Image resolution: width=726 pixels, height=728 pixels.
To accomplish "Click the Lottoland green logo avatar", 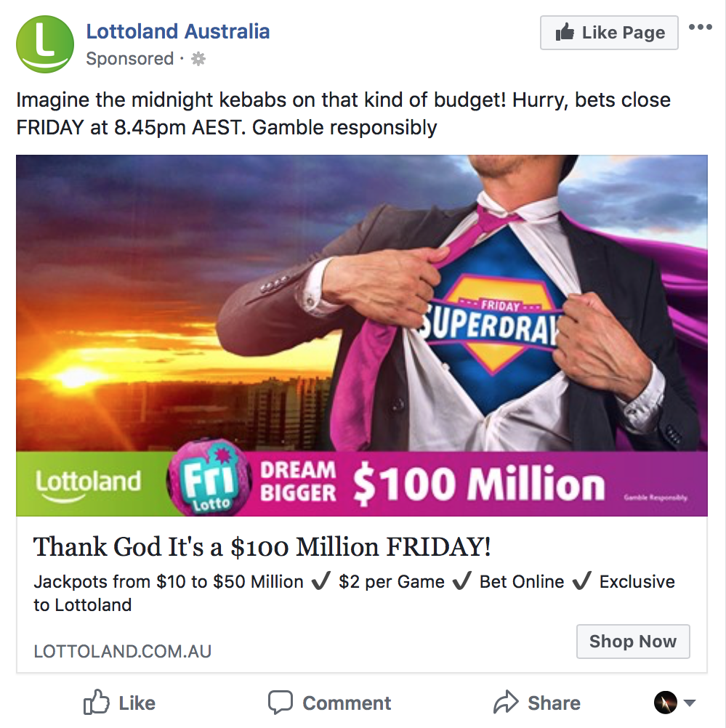I will coord(45,44).
